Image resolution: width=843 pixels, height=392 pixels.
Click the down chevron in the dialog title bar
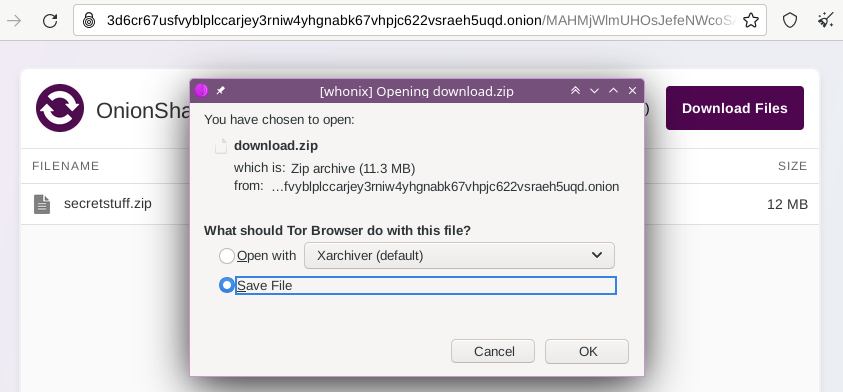click(594, 91)
